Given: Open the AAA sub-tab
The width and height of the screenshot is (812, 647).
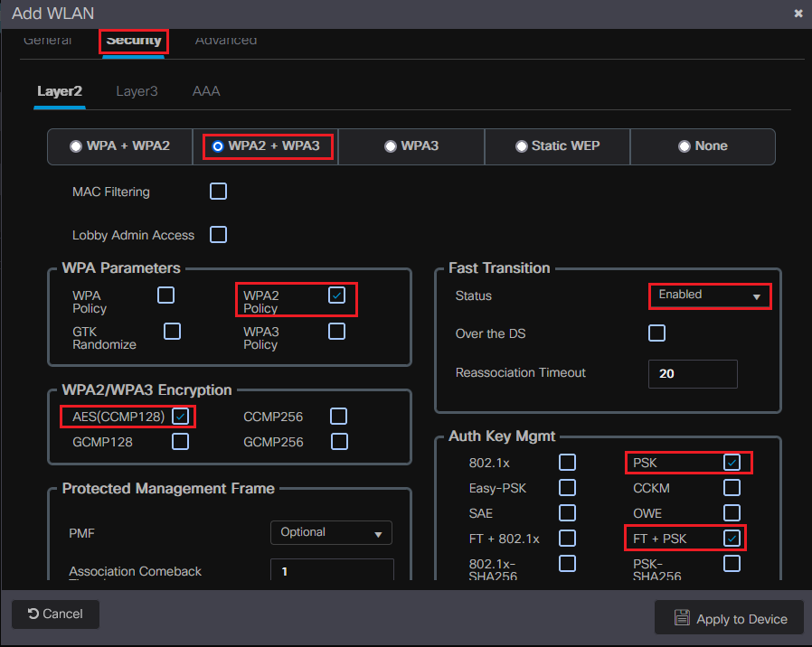Looking at the screenshot, I should (206, 91).
